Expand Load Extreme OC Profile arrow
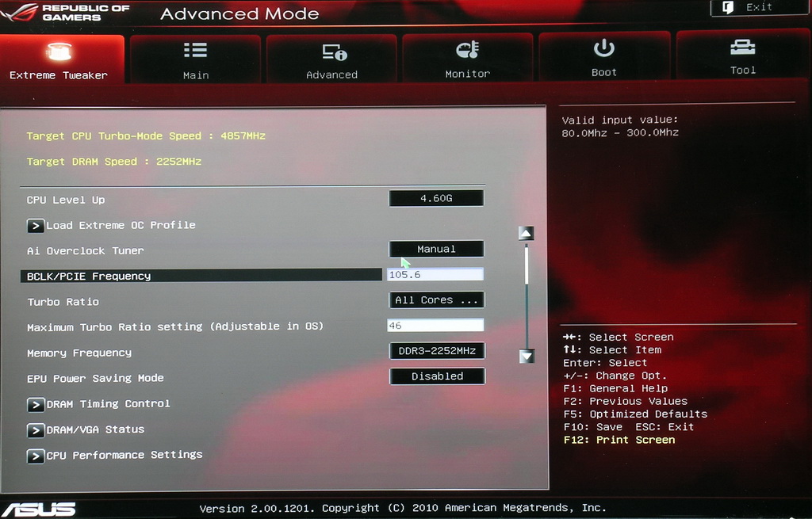 (x=35, y=226)
